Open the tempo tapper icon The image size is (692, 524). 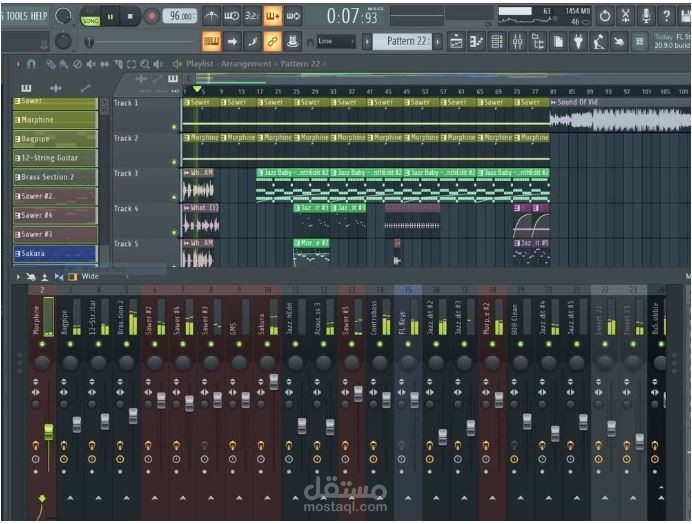tap(598, 42)
